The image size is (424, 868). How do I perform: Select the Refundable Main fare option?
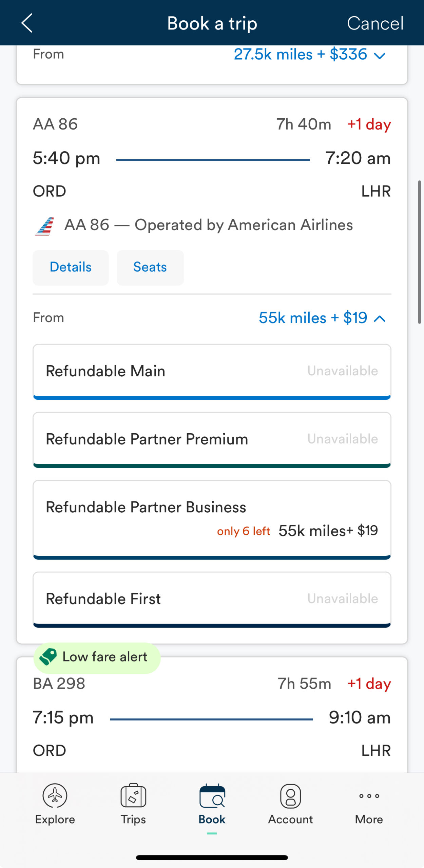point(212,371)
